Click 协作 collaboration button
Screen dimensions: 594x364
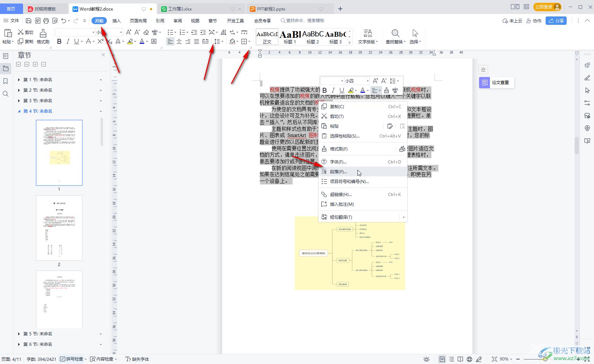[534, 21]
